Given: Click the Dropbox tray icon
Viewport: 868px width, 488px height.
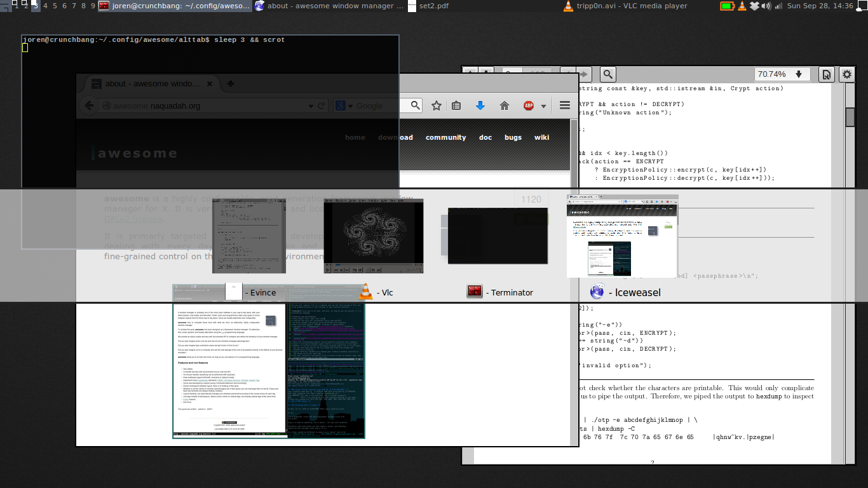Looking at the screenshot, I should click(754, 6).
